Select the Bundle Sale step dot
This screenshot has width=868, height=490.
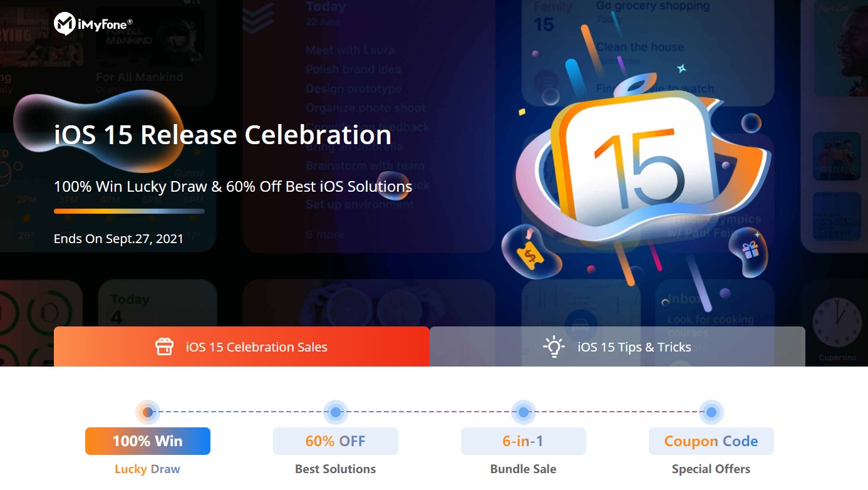point(524,412)
